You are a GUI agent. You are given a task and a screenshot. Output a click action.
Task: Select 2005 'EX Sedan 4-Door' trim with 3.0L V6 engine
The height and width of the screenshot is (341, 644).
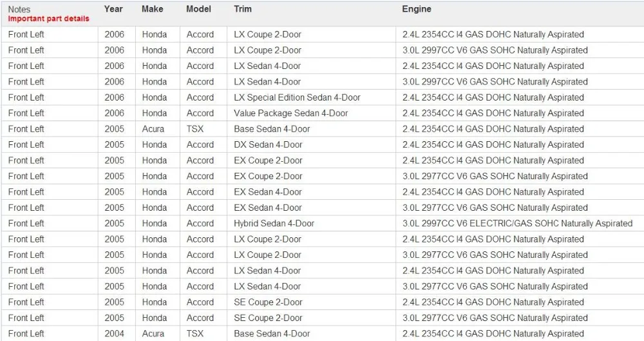pos(268,208)
